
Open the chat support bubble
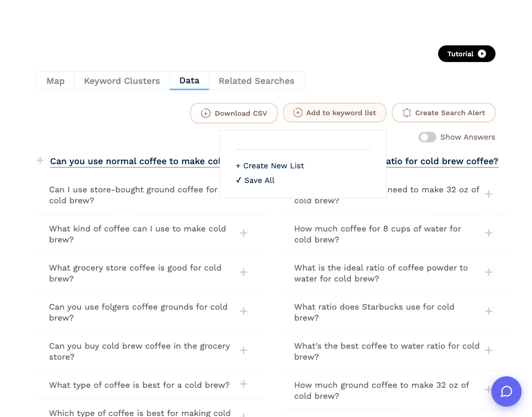click(x=506, y=391)
